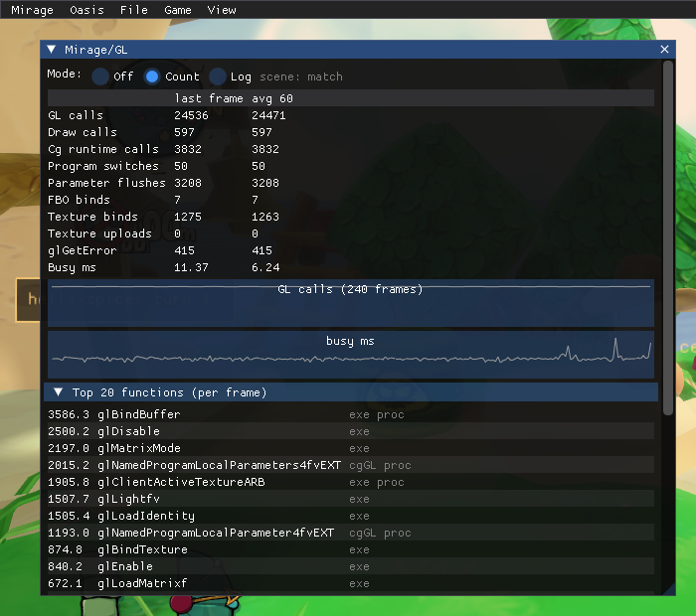Click the glGetError stat label
This screenshot has height=616, width=696.
(x=83, y=250)
